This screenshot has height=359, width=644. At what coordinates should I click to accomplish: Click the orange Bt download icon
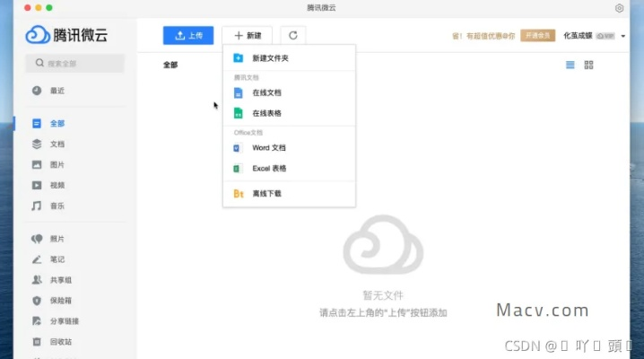(239, 194)
